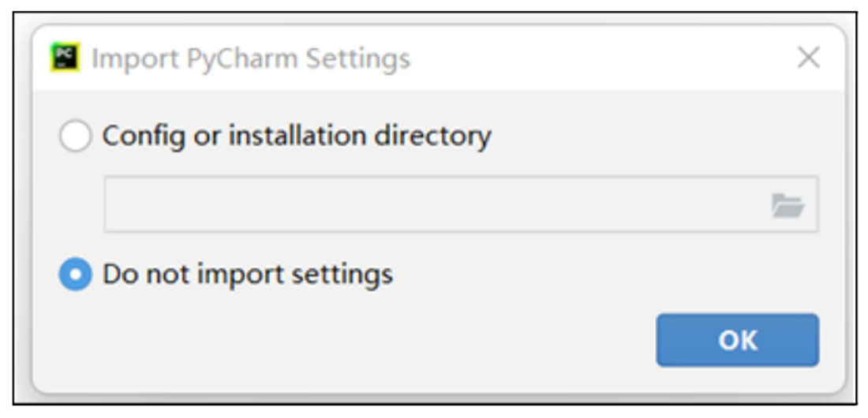Viewport: 868px width, 418px height.
Task: Click the PyCharm logo icon in title bar
Action: [65, 57]
